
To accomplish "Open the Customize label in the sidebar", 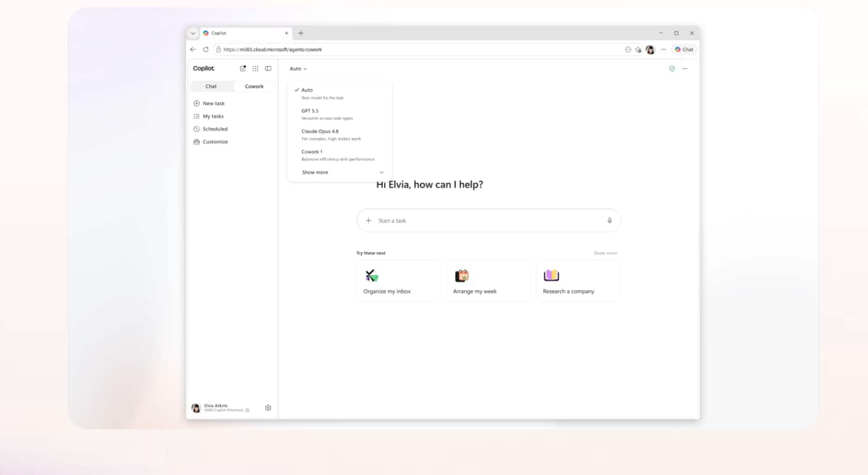I will pyautogui.click(x=215, y=142).
